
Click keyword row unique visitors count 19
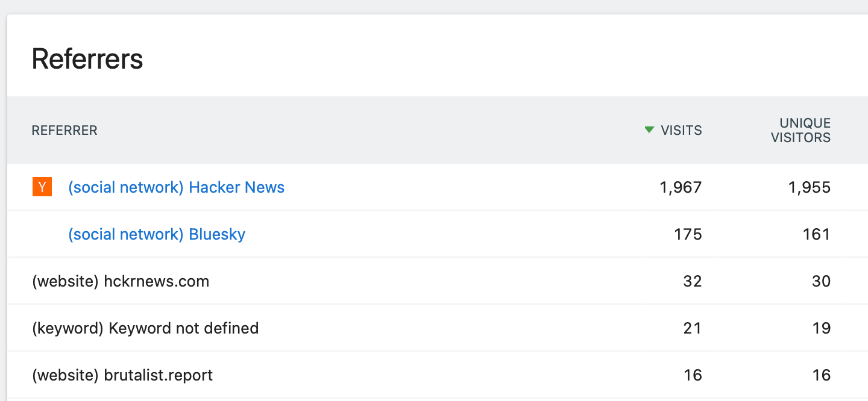click(821, 328)
